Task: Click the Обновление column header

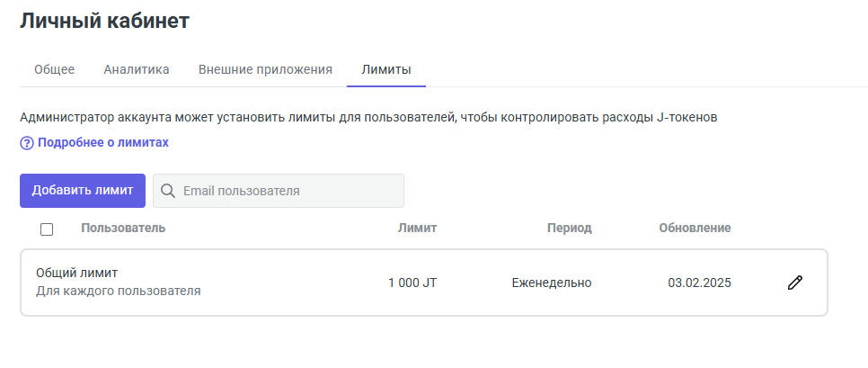Action: (695, 228)
